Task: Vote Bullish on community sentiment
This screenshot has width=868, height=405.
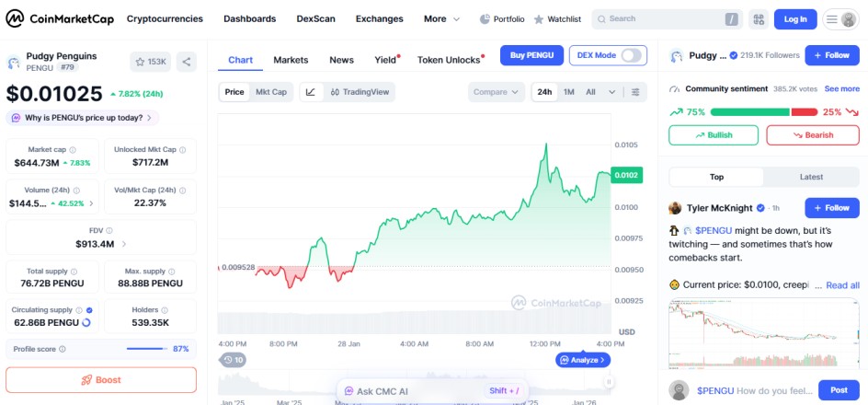Action: [714, 135]
